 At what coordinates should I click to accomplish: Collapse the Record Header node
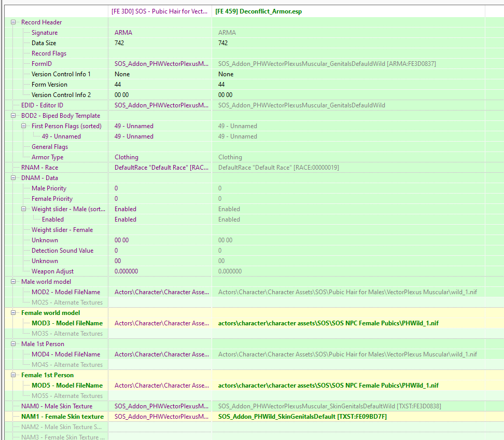(x=13, y=22)
